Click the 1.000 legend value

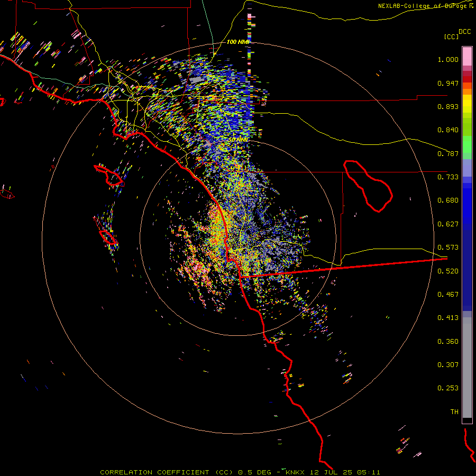tap(448, 59)
